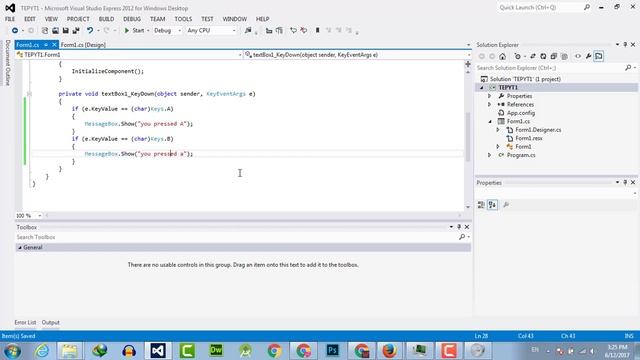Open Photoshop from the Windows taskbar
The image size is (640, 360).
tap(333, 350)
